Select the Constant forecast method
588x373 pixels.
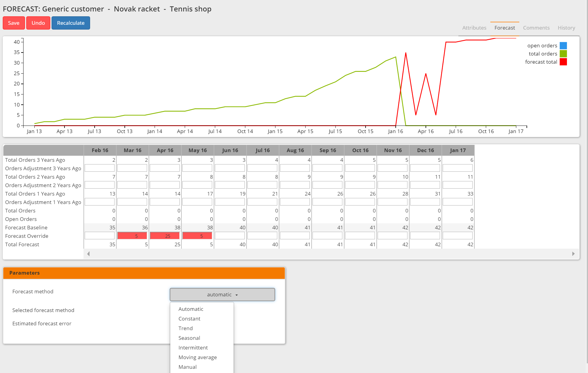click(x=190, y=318)
